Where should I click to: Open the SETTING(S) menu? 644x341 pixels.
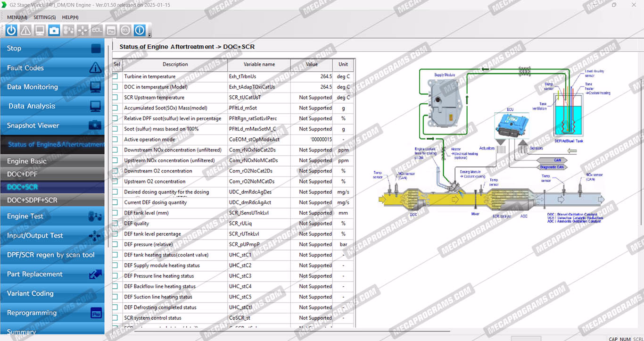[x=44, y=17]
